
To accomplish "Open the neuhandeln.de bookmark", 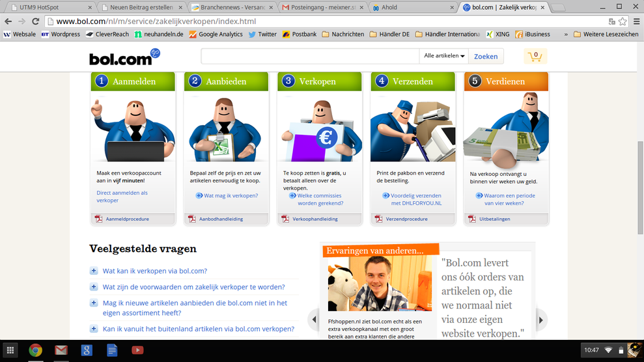I will pos(159,35).
